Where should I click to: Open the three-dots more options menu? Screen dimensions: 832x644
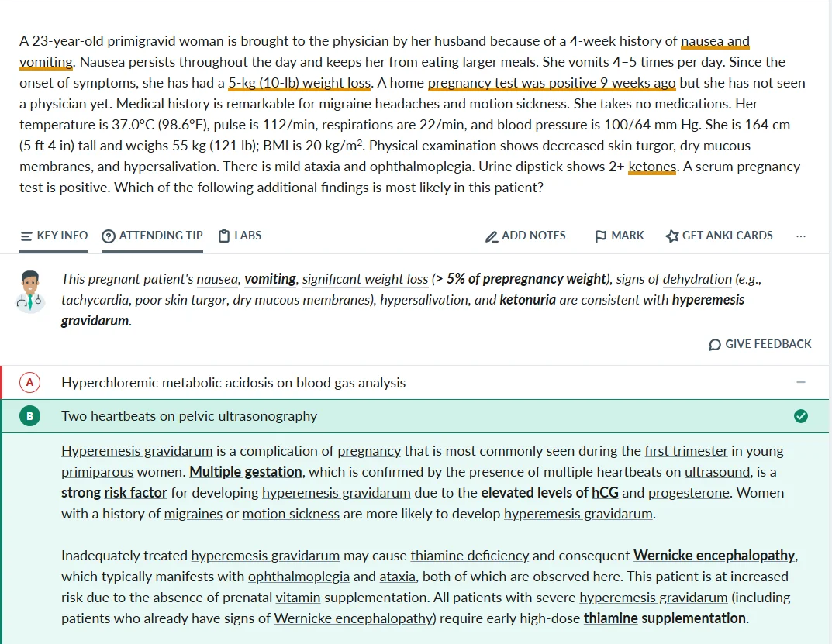coord(801,236)
